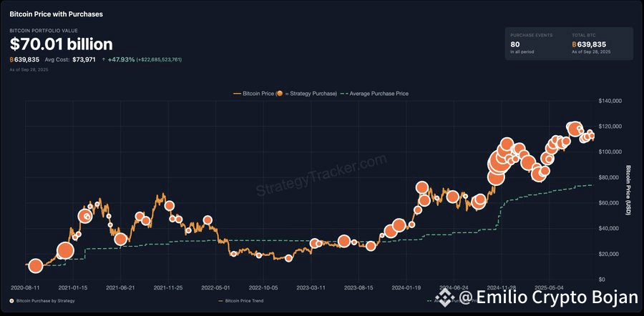Click the '2023-08-15' date label
The height and width of the screenshot is (316, 644).
pyautogui.click(x=358, y=287)
